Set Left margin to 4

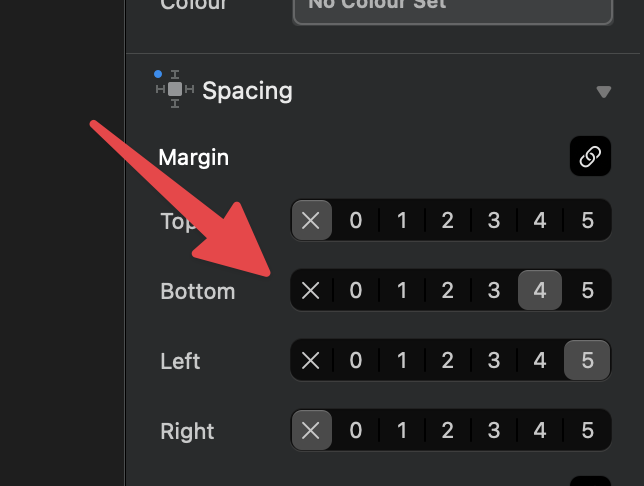click(x=540, y=361)
